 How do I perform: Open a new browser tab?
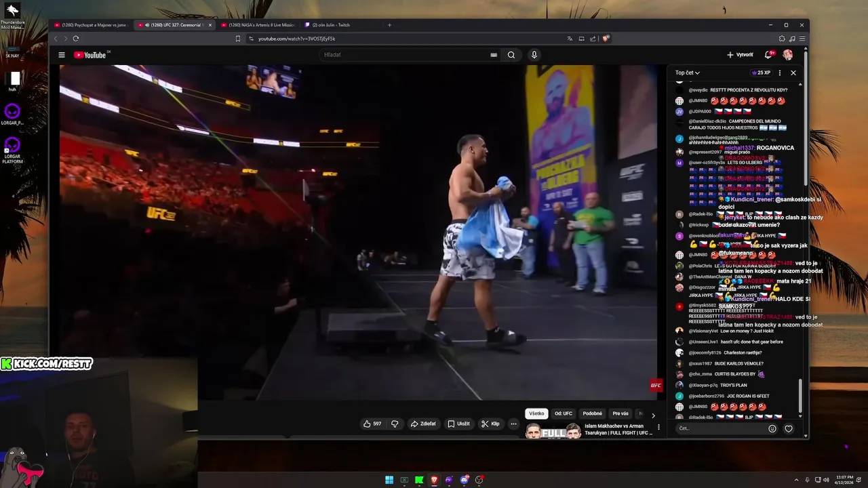tap(389, 25)
